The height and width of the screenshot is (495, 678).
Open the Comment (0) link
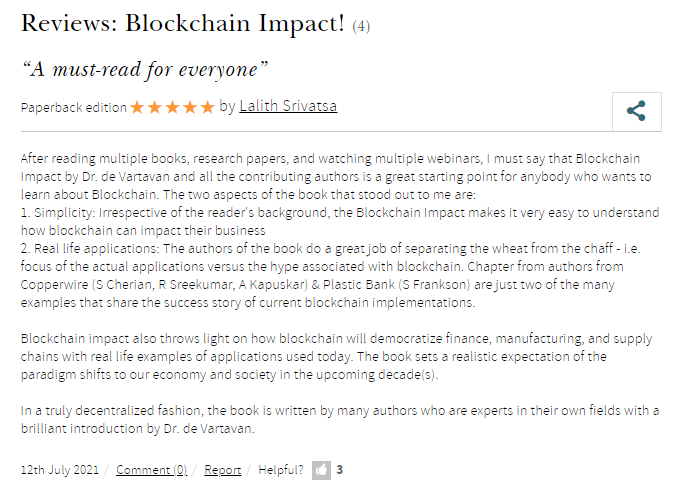point(151,469)
